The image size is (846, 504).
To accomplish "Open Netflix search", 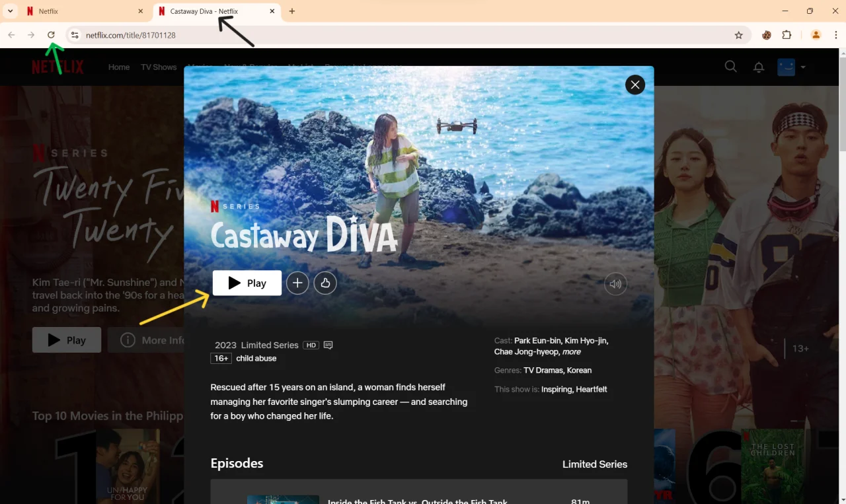I will tap(730, 67).
